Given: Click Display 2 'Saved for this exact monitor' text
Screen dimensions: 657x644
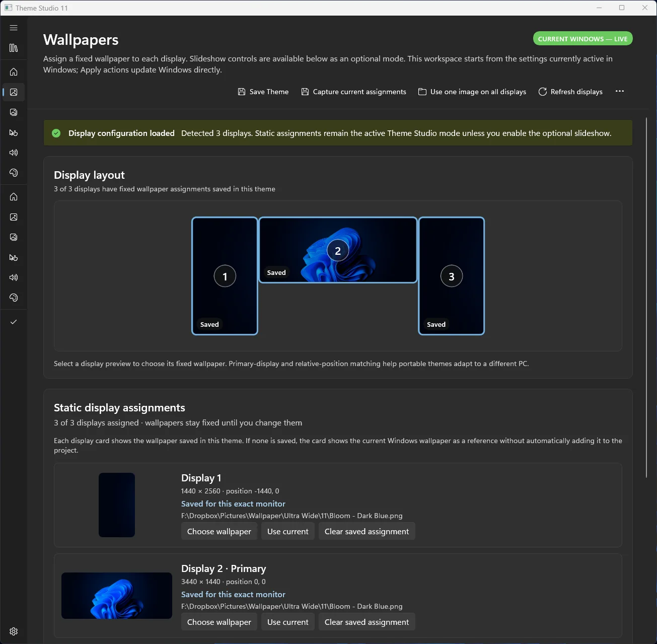Looking at the screenshot, I should [233, 594].
